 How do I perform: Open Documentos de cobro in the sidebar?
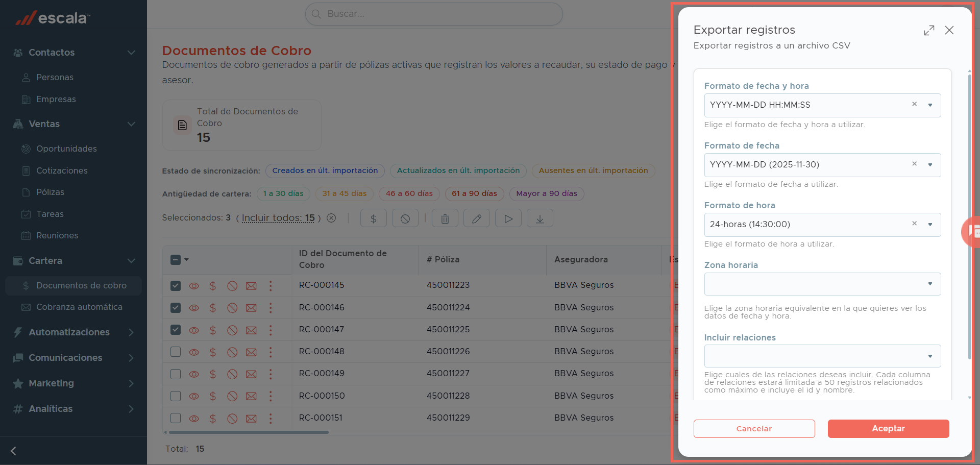pos(73,285)
